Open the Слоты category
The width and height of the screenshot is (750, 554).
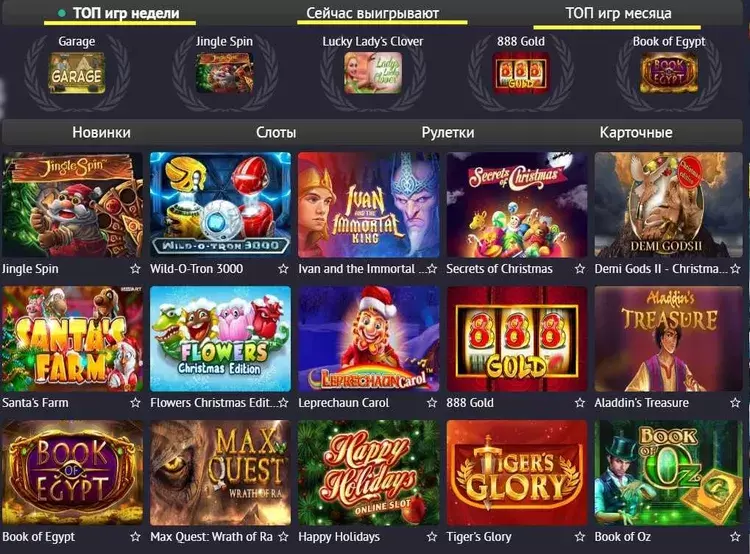pyautogui.click(x=276, y=133)
